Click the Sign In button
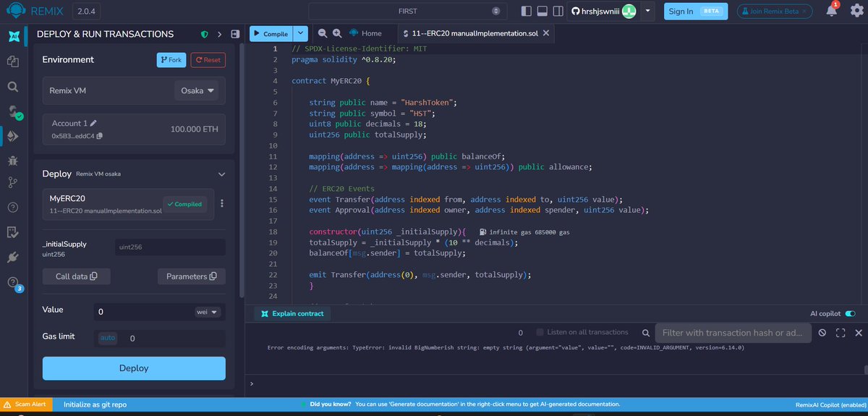Viewport: 868px width, 416px height. pos(697,11)
